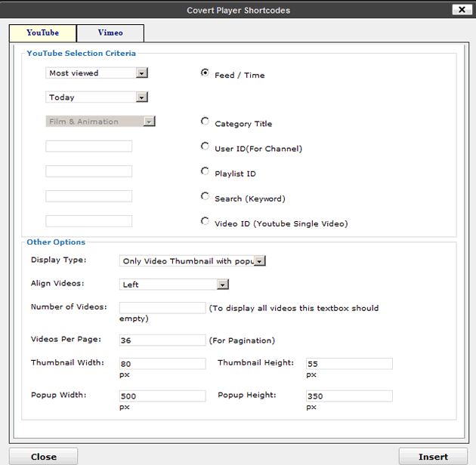Click the Close button
This screenshot has height=465, width=476.
coord(43,457)
